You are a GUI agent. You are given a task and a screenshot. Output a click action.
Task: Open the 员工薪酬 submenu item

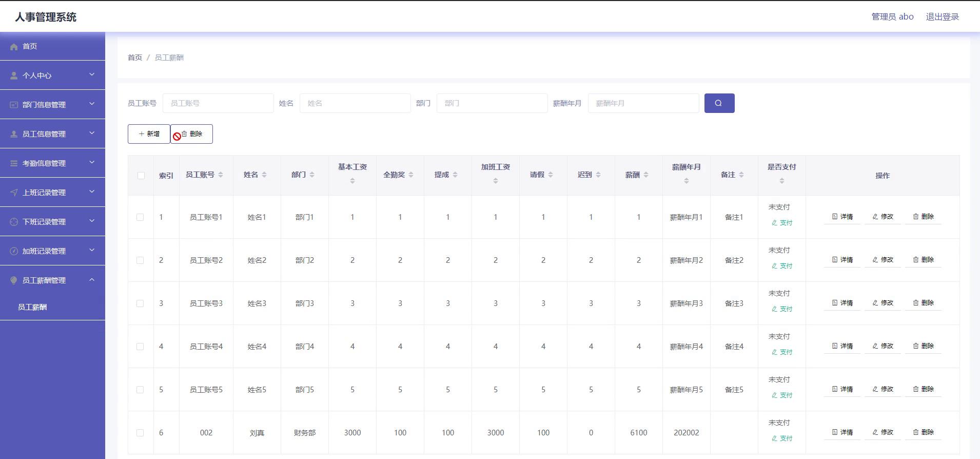32,307
